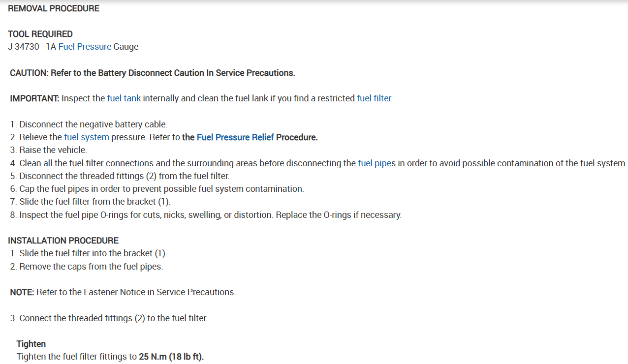Screen dimensions: 628x364
Task: Click the blue 'fuel tank' link
Action: click(x=124, y=98)
